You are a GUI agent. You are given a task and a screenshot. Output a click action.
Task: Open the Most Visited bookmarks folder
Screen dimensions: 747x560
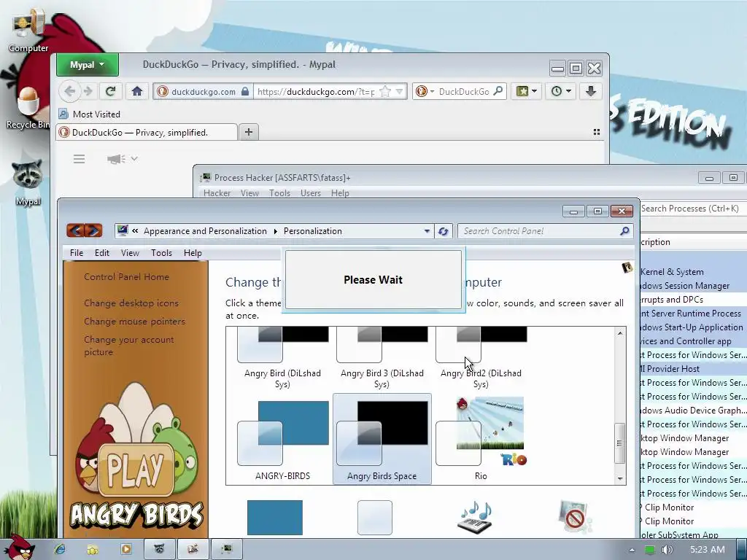(x=90, y=114)
